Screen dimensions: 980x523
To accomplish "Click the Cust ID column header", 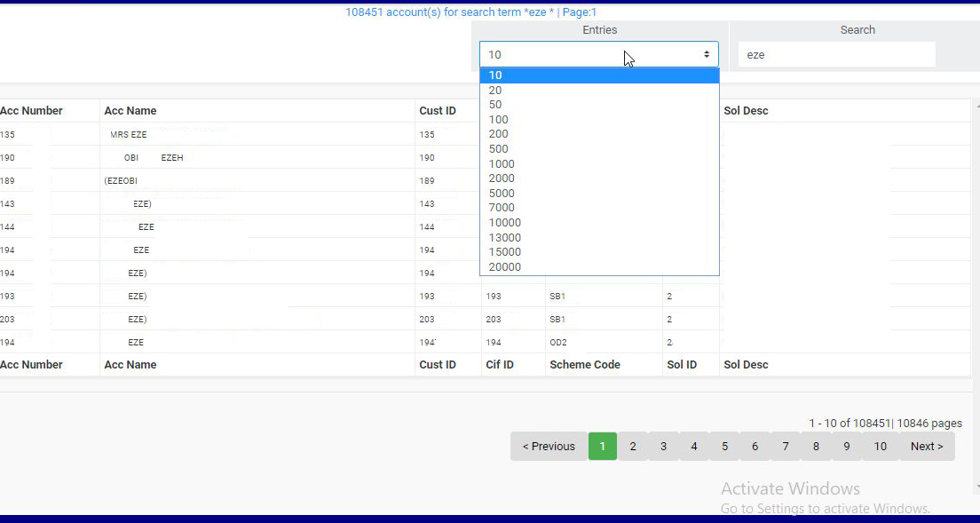I will (438, 111).
